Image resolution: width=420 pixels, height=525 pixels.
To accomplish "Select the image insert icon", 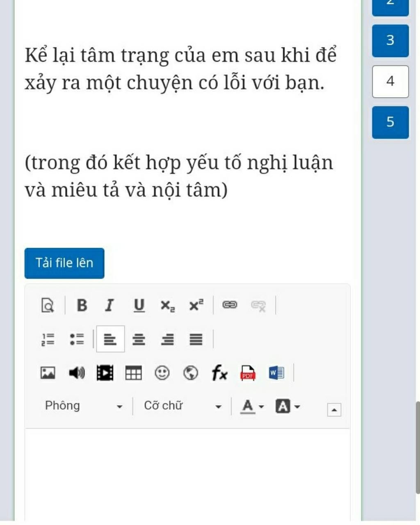I will point(48,372).
